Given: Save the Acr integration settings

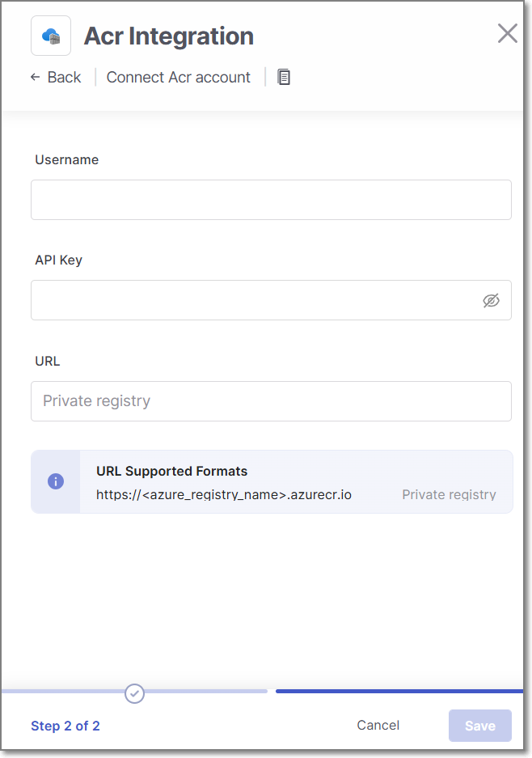Looking at the screenshot, I should pos(479,726).
